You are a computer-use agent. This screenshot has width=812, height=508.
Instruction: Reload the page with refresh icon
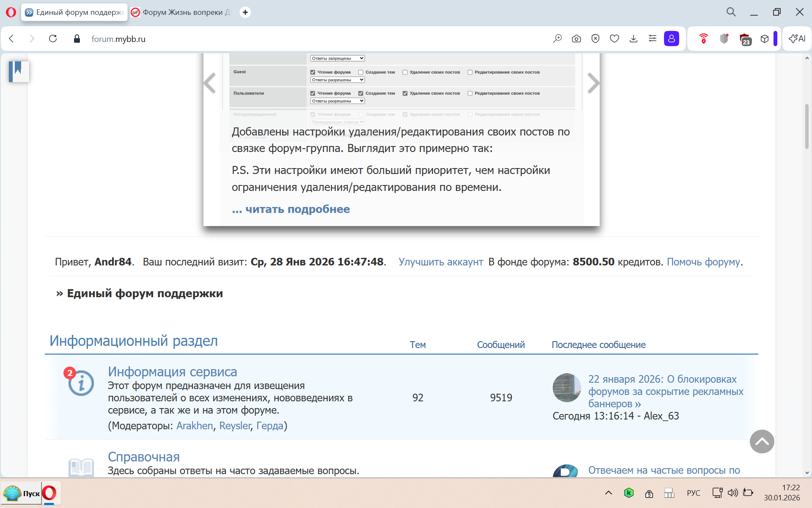point(53,39)
